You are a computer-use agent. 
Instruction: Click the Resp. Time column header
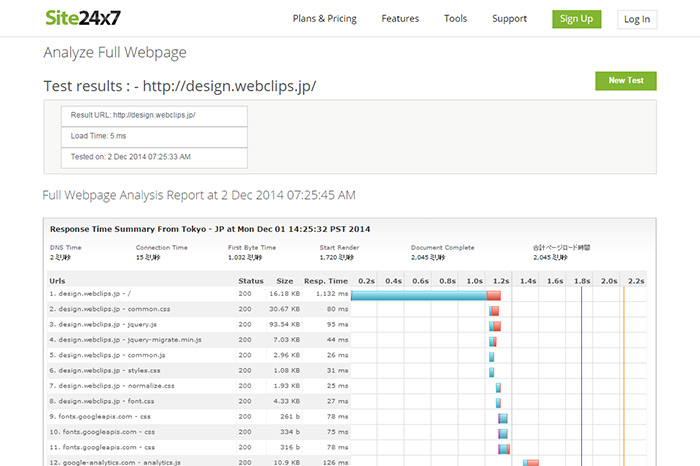(x=326, y=281)
